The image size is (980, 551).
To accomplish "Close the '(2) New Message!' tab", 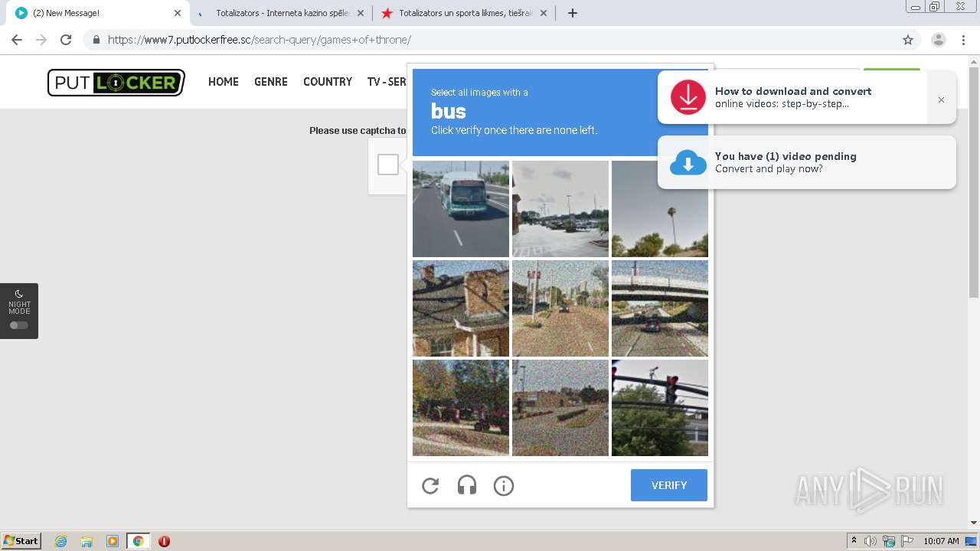I will click(178, 13).
